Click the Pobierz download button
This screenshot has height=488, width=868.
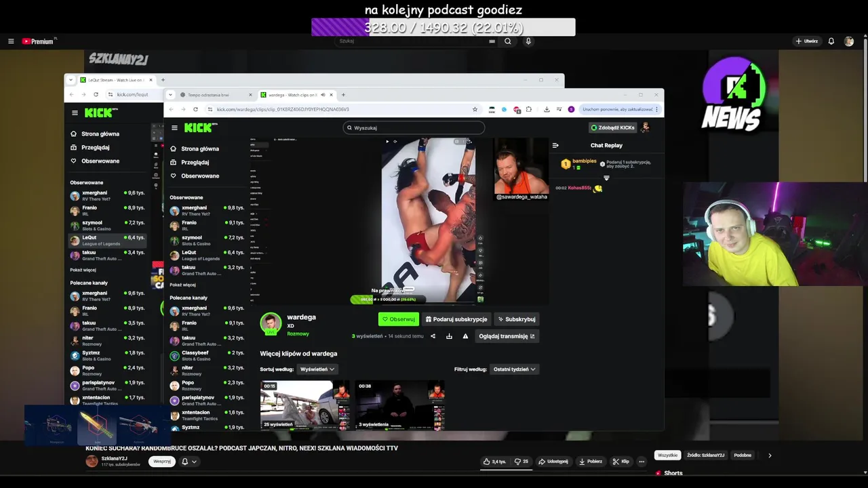click(591, 462)
